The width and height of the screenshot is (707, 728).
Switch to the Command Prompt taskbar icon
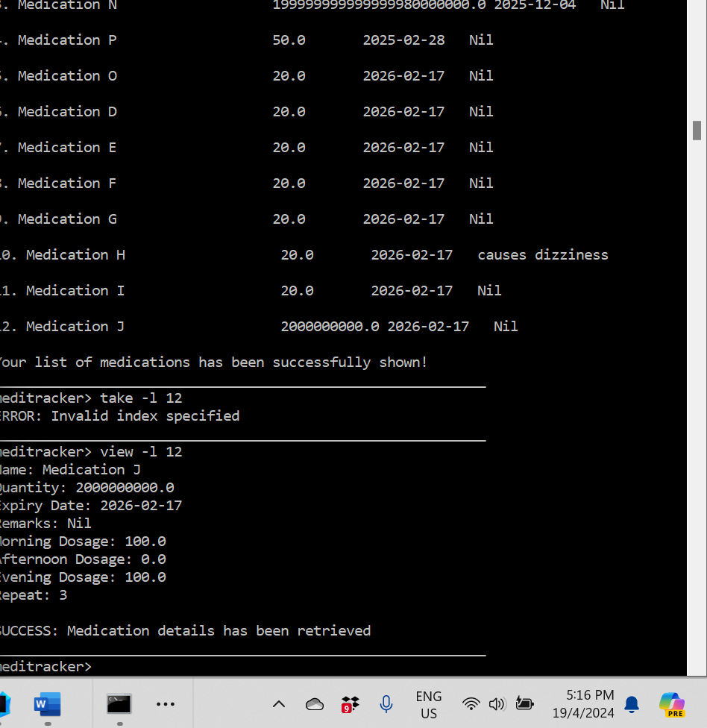click(119, 704)
